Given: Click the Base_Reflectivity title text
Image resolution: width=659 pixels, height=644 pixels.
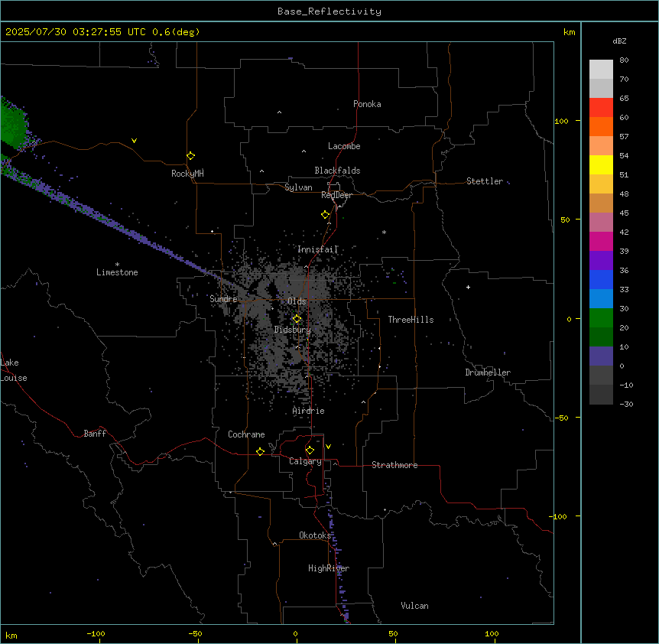Looking at the screenshot, I should pos(329,11).
